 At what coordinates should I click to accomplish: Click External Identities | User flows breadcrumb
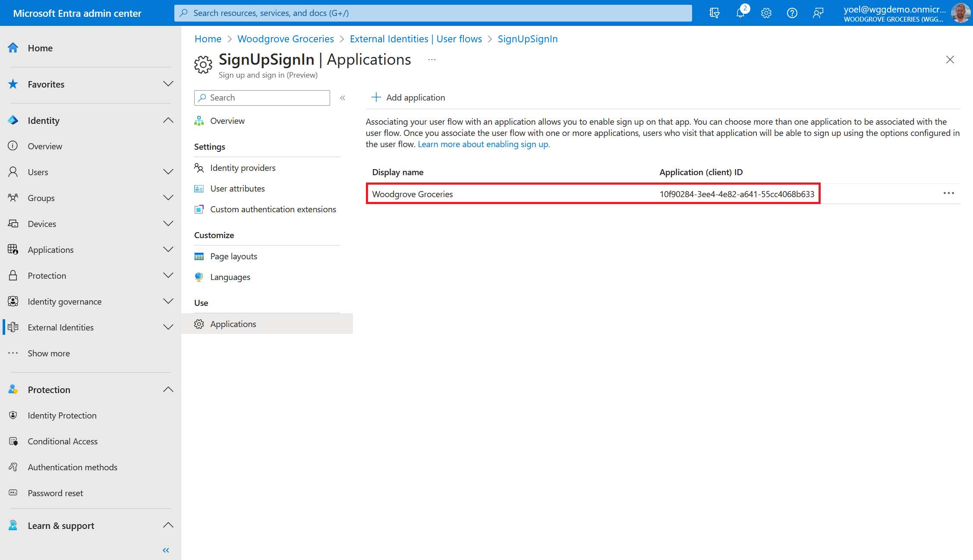[416, 39]
